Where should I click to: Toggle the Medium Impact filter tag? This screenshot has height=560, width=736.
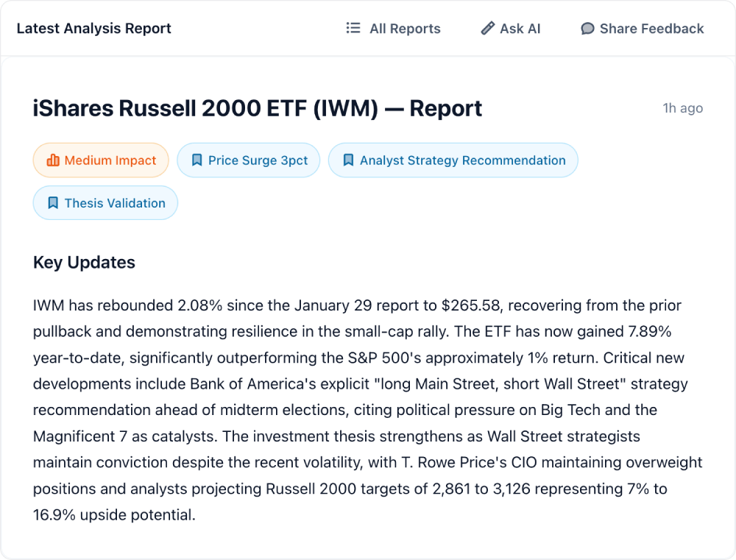(101, 160)
